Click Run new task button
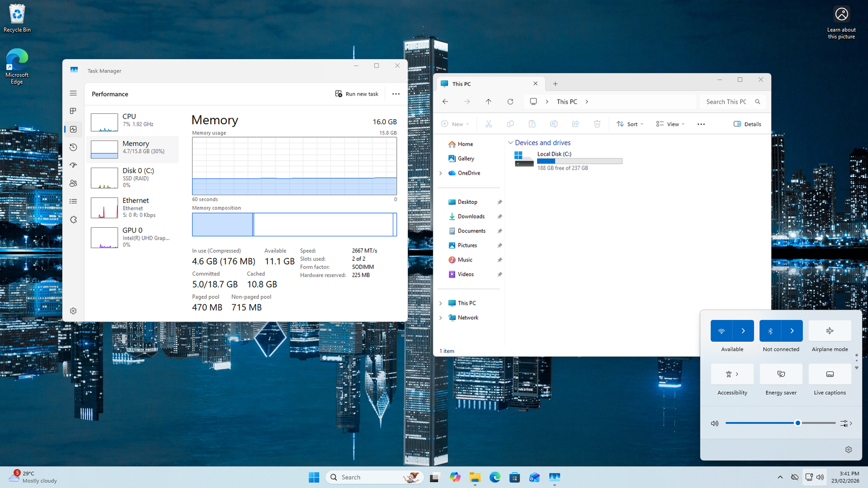 point(356,94)
